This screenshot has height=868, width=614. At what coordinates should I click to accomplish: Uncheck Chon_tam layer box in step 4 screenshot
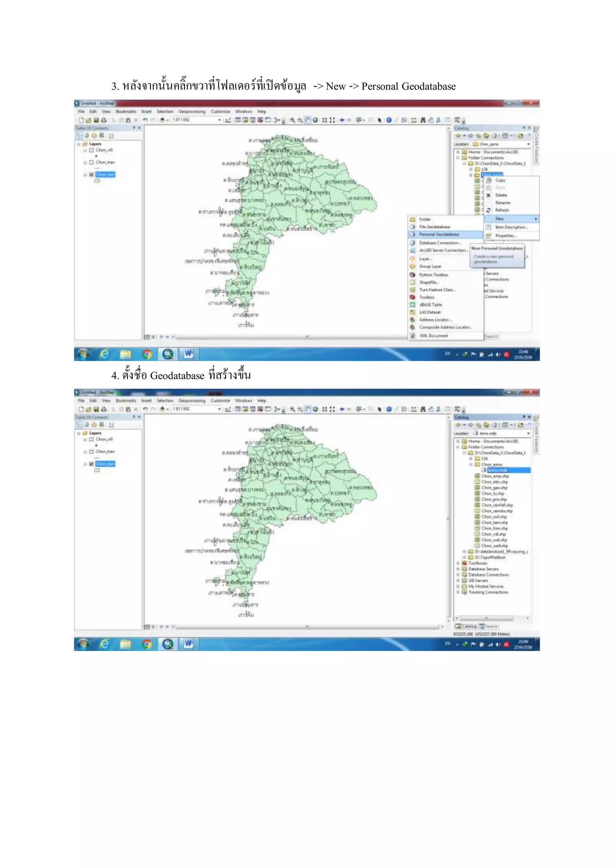pyautogui.click(x=91, y=464)
